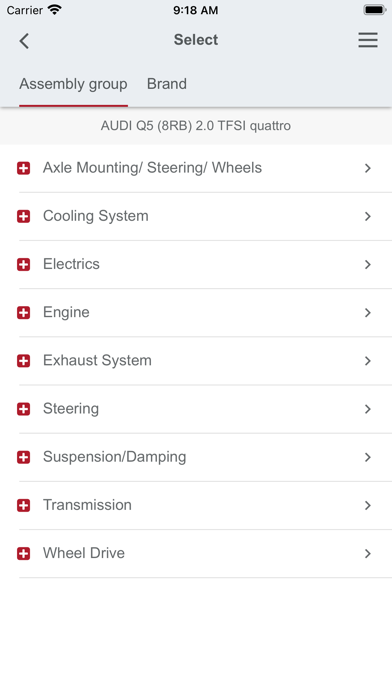Open the hamburger menu icon

(368, 40)
